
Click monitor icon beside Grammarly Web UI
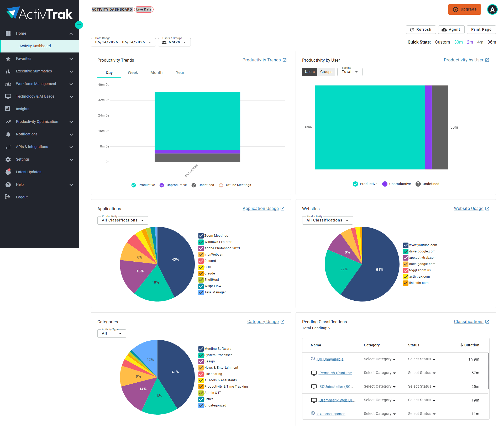click(x=314, y=400)
